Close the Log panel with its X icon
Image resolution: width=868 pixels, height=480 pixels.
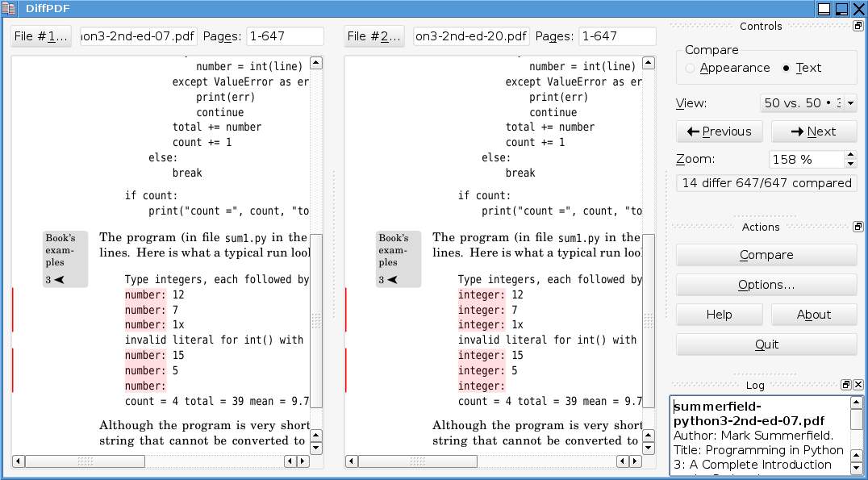(x=858, y=385)
